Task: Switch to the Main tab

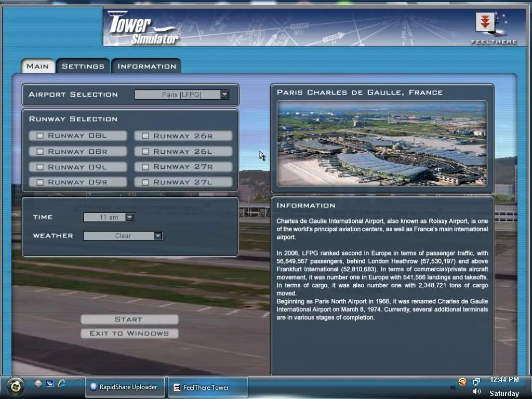Action: pos(37,66)
